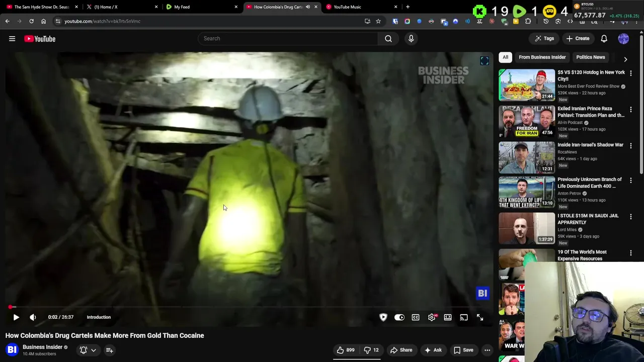Image resolution: width=644 pixels, height=362 pixels.
Task: Mute the video volume
Action: [33, 317]
